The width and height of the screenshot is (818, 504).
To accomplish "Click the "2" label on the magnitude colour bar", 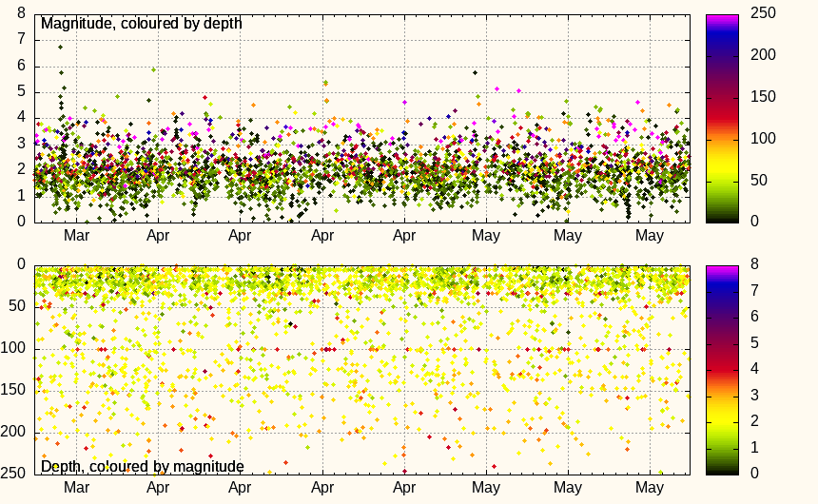I will pos(754,421).
